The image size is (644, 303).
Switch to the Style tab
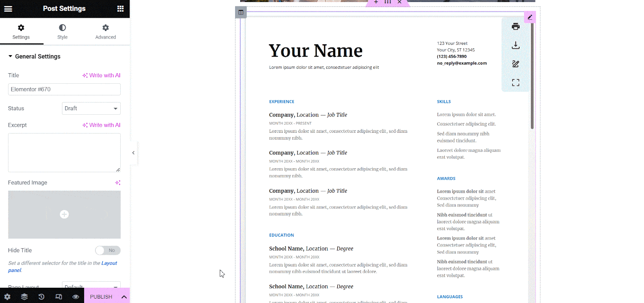tap(62, 32)
